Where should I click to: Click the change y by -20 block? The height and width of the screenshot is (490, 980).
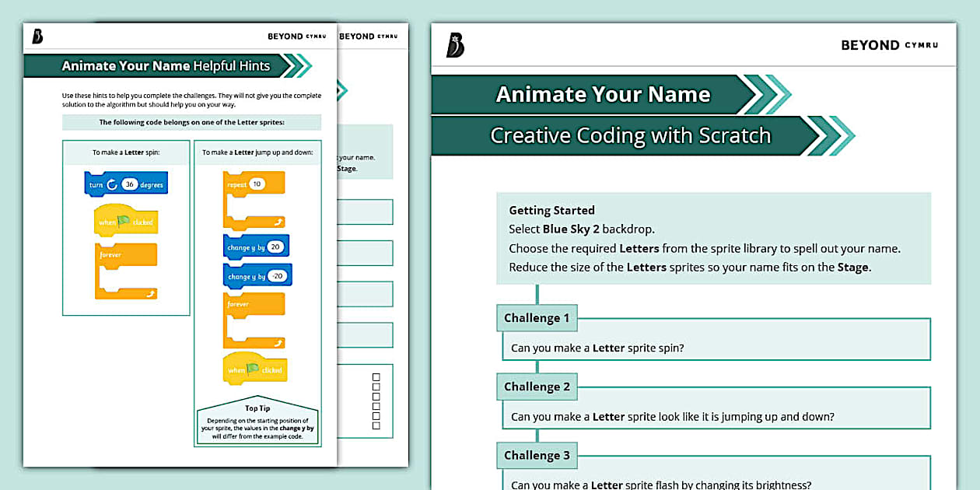tap(257, 275)
